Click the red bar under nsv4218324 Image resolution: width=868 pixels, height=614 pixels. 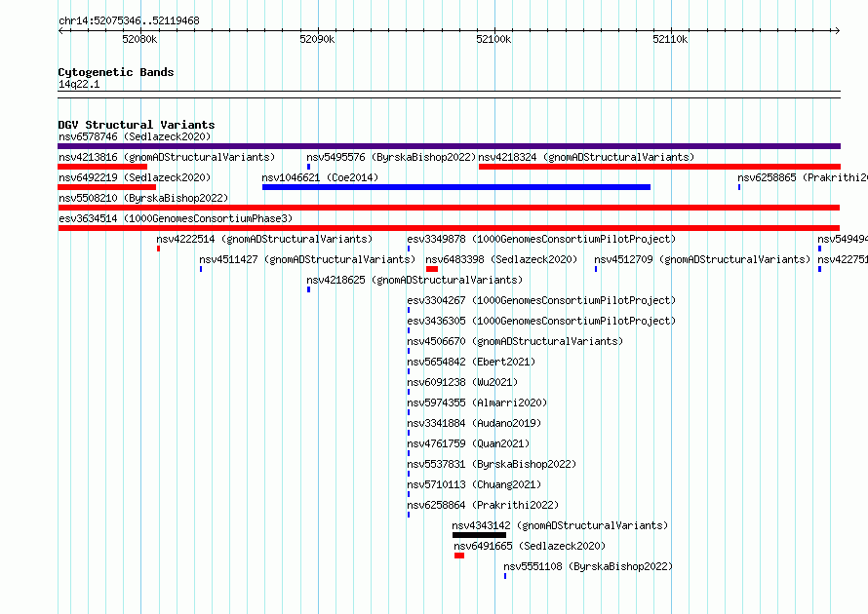click(x=659, y=167)
